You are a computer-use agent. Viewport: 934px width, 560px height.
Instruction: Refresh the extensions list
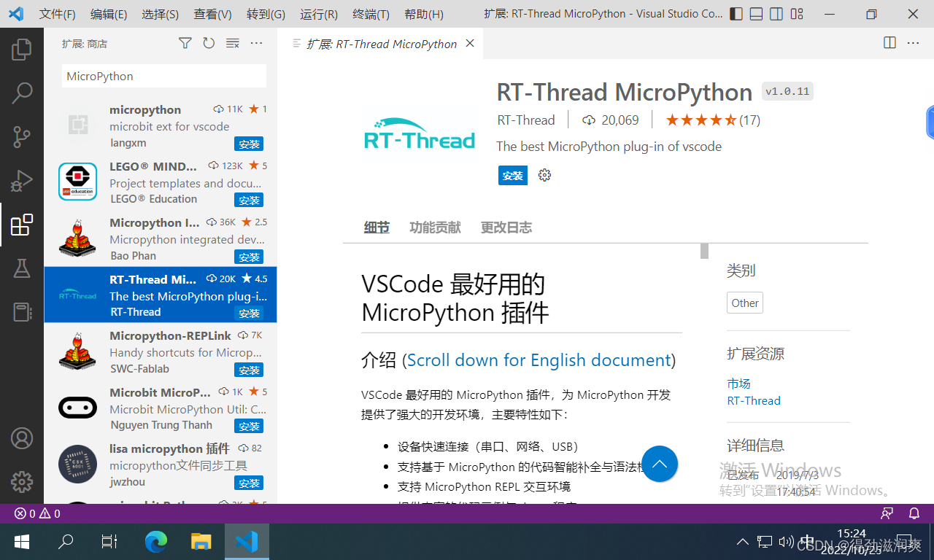(209, 44)
